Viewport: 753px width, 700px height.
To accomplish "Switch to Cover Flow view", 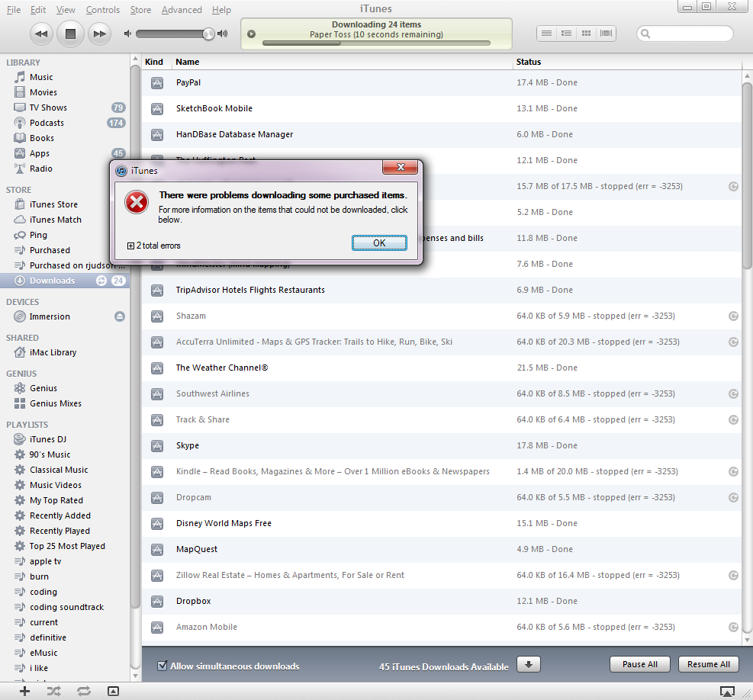I will [x=606, y=33].
